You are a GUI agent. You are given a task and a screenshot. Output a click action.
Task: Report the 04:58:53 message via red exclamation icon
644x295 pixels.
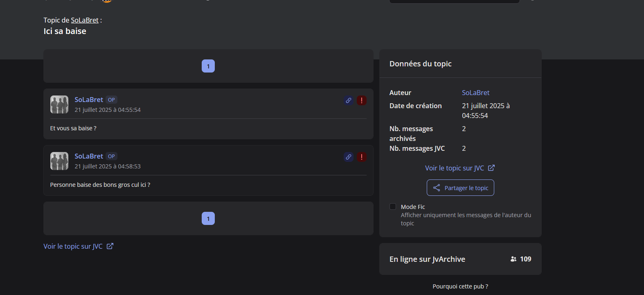coord(362,157)
